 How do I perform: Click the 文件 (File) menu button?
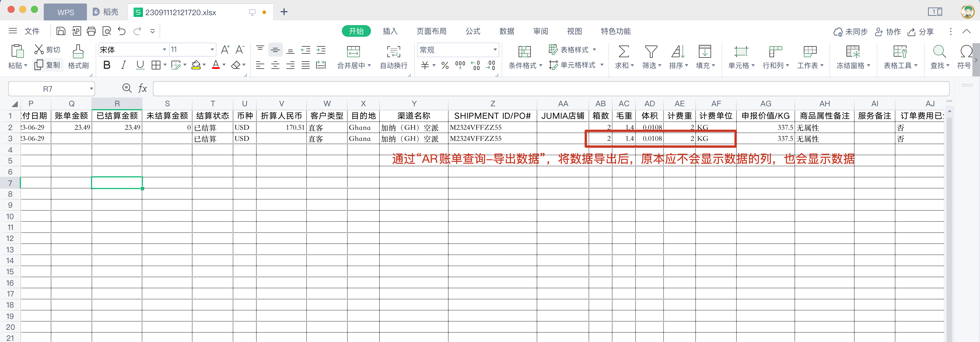[x=32, y=31]
